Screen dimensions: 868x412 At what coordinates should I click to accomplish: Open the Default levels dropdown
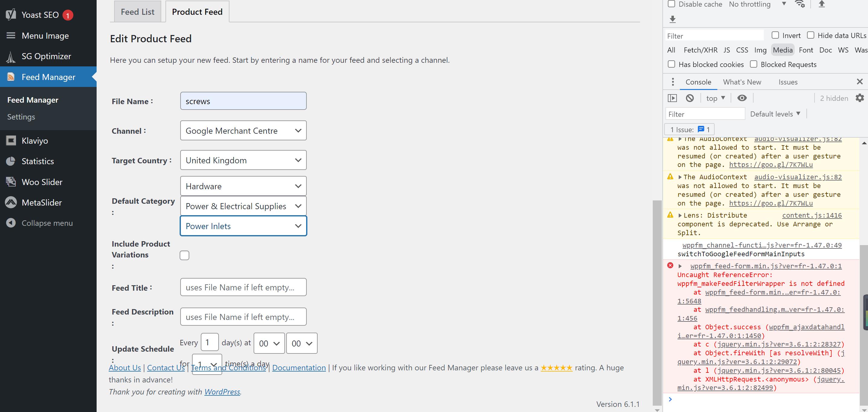(775, 114)
